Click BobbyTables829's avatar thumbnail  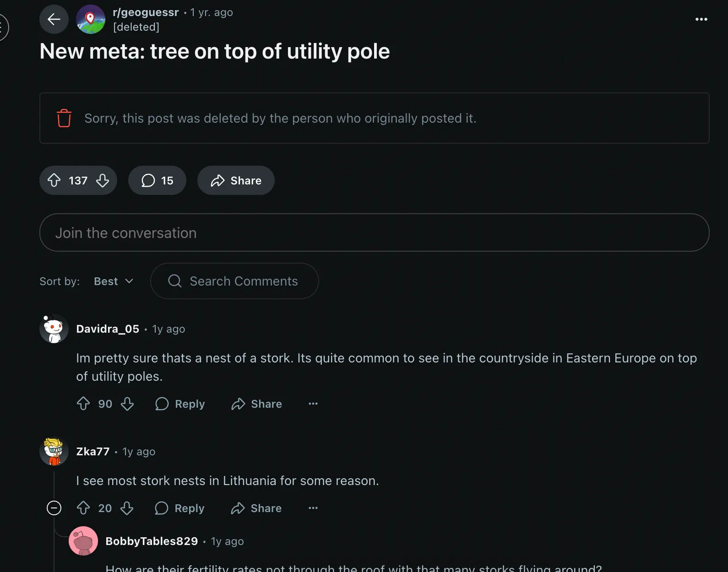point(84,541)
